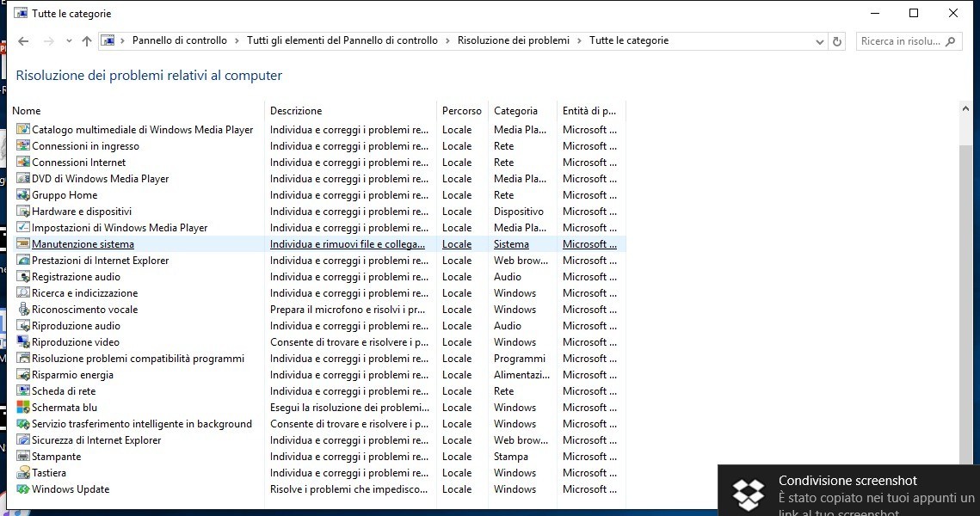The width and height of the screenshot is (980, 516).
Task: Open the address bar history dropdown
Action: (819, 41)
